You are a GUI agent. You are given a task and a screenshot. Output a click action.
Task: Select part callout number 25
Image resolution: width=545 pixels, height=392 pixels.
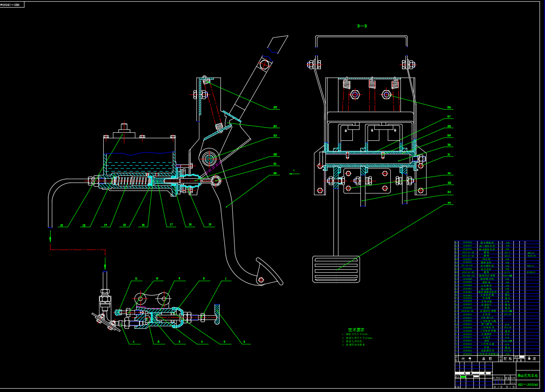click(275, 107)
